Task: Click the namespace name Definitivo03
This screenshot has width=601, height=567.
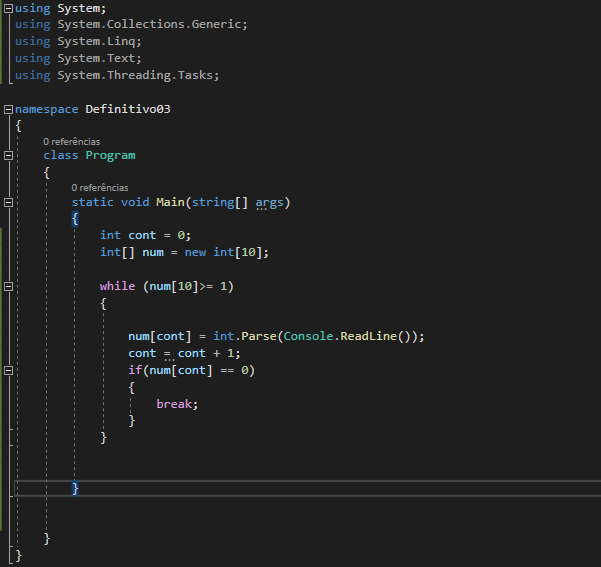Action: click(128, 109)
